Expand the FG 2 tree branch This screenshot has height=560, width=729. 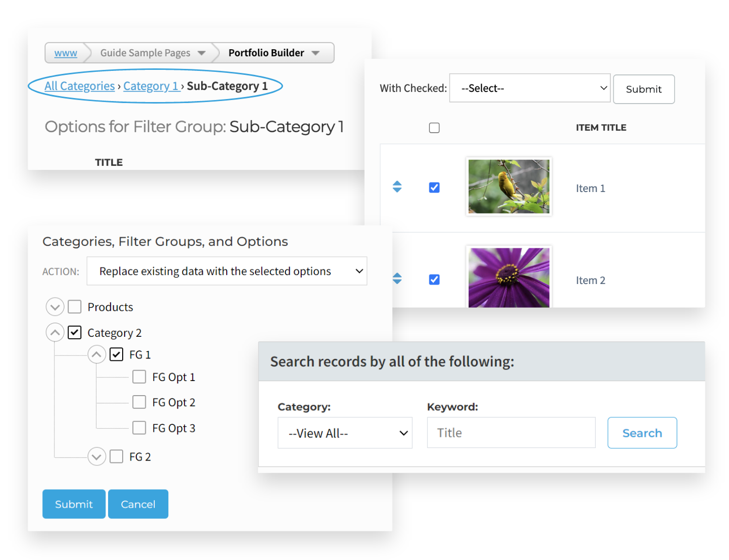click(97, 456)
